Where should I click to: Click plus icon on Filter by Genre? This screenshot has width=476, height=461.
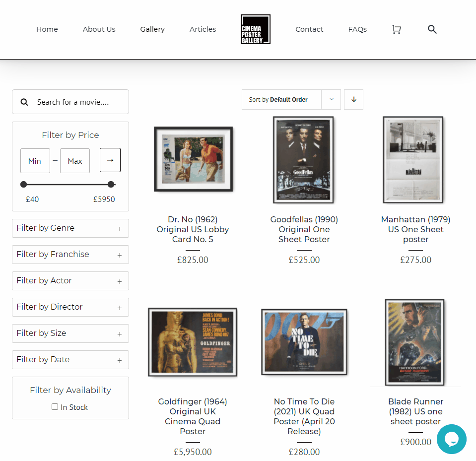[x=120, y=229]
